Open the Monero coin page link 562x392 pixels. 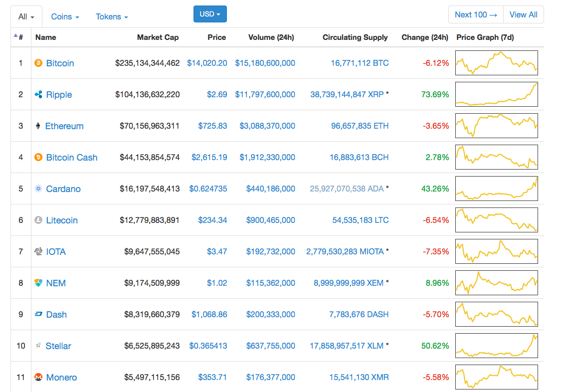click(x=61, y=378)
